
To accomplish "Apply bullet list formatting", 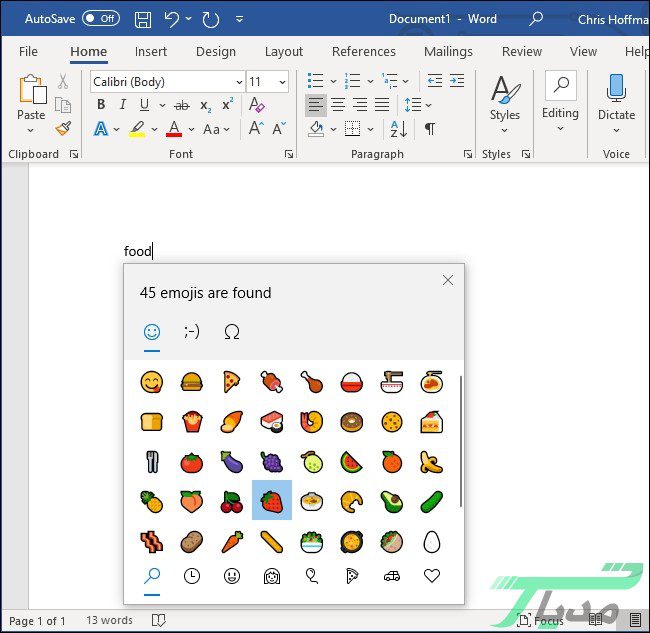I will tap(315, 81).
